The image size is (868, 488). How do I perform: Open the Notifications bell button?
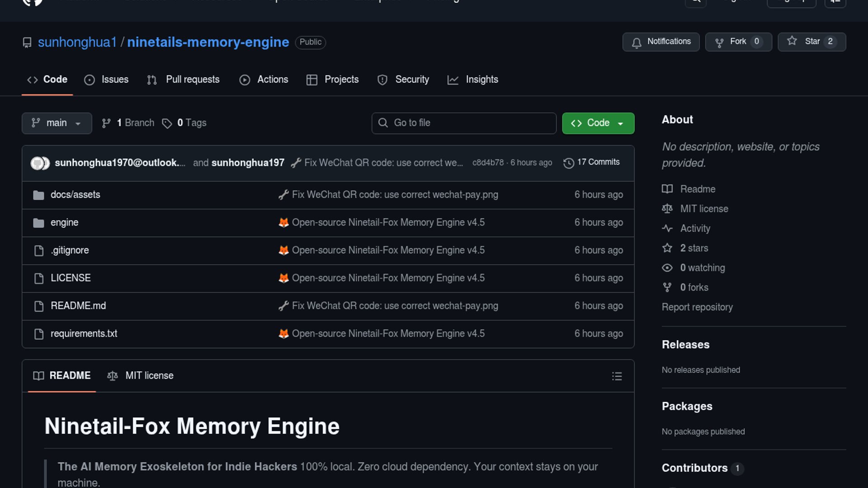pos(660,42)
